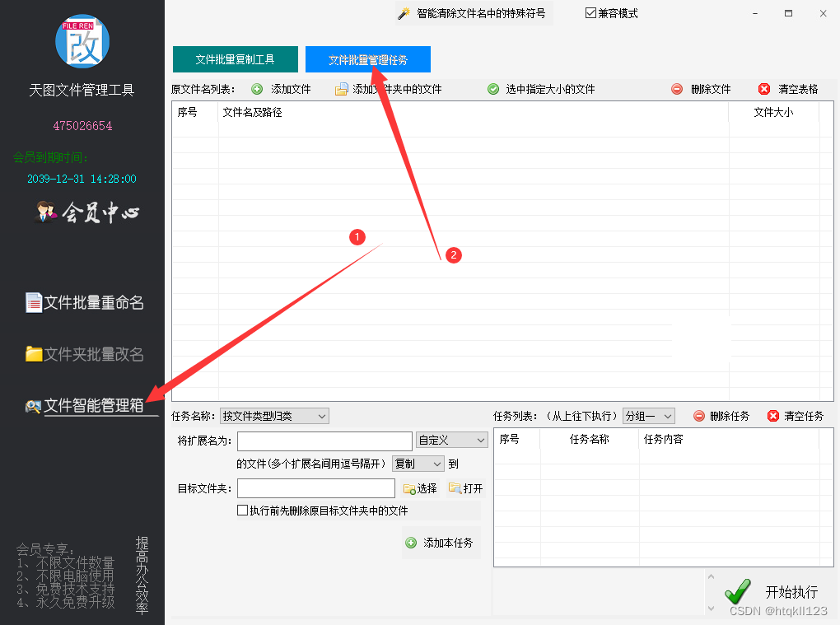Click the magnifier icon beside 文件智能管理箱
The width and height of the screenshot is (840, 625).
click(33, 407)
